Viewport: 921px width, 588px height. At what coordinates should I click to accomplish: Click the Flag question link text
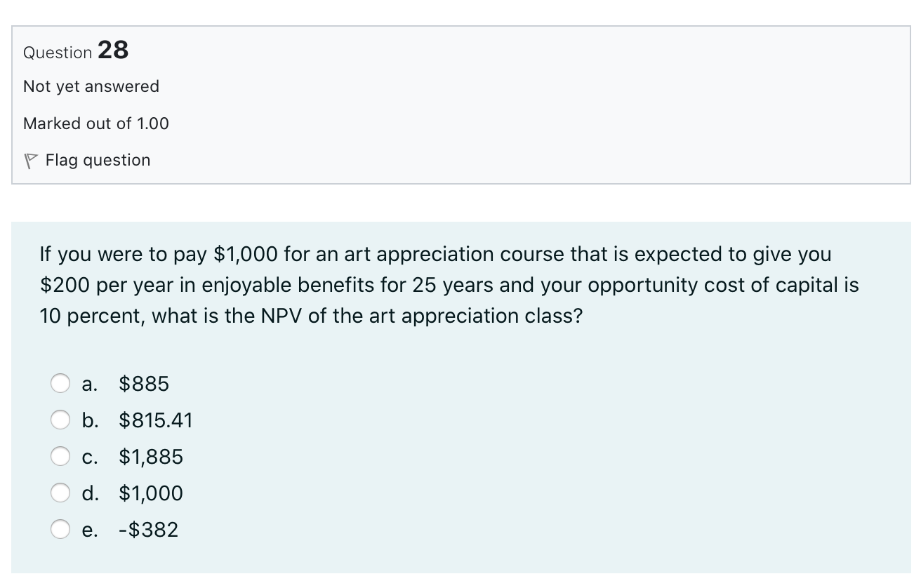(x=98, y=160)
